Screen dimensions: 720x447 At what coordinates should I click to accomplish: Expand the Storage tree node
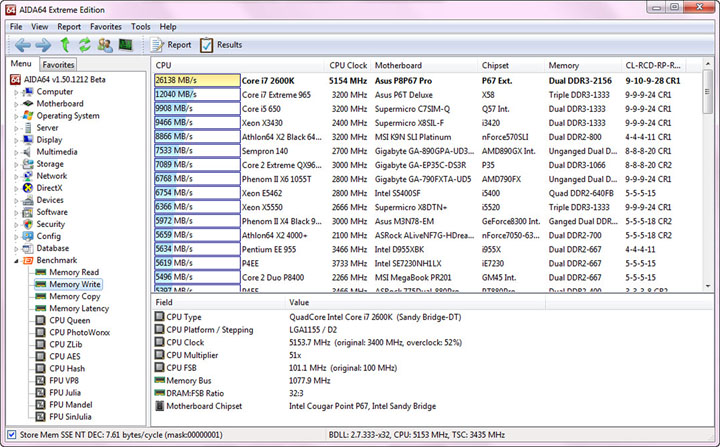[x=16, y=164]
